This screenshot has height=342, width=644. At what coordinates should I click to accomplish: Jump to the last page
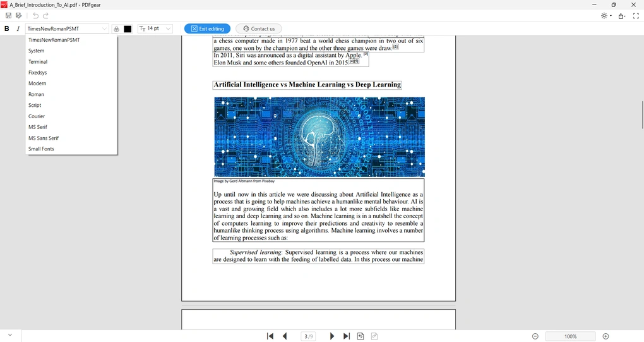coord(346,336)
